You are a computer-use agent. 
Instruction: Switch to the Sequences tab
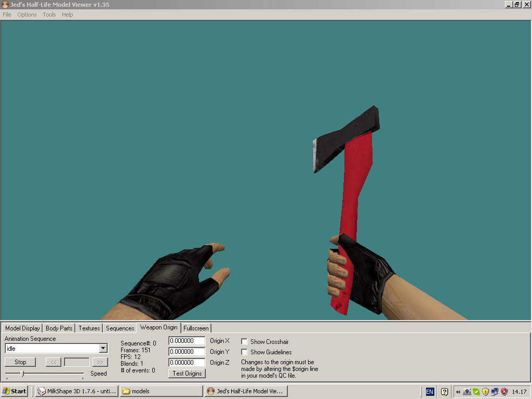click(x=120, y=328)
